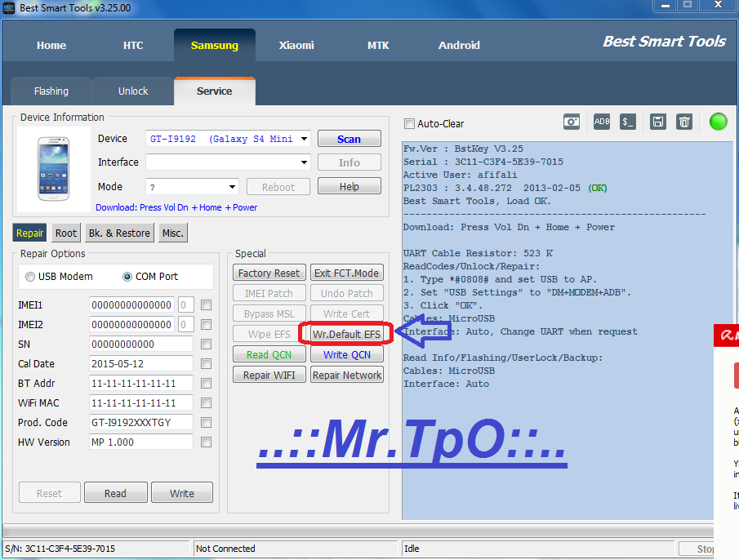739x560 pixels.
Task: Click the IMEI1 input field
Action: tap(131, 305)
